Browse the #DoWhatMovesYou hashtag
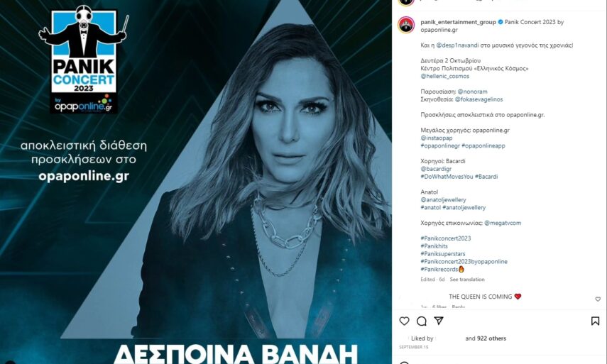Image resolution: width=607 pixels, height=364 pixels. (447, 177)
